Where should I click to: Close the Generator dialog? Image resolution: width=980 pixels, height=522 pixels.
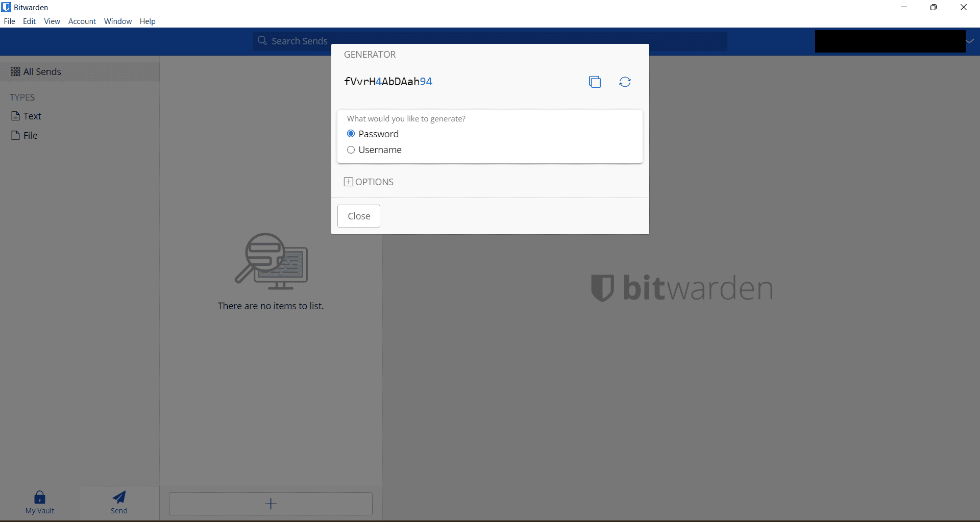(359, 216)
